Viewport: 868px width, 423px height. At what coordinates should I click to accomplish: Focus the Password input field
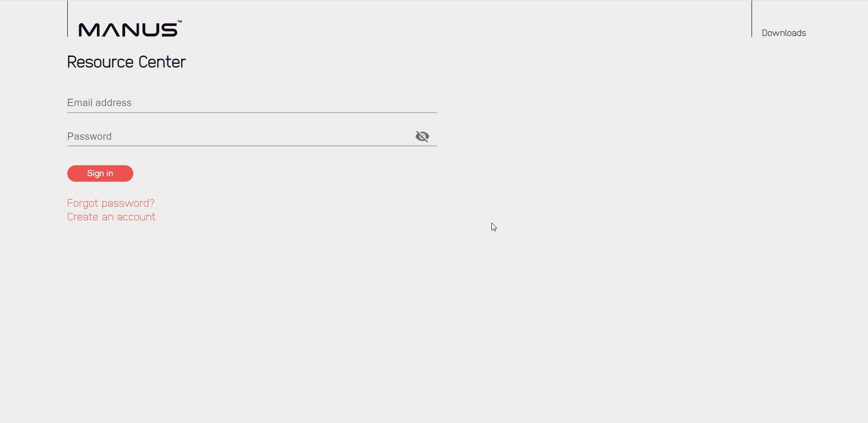(238, 136)
